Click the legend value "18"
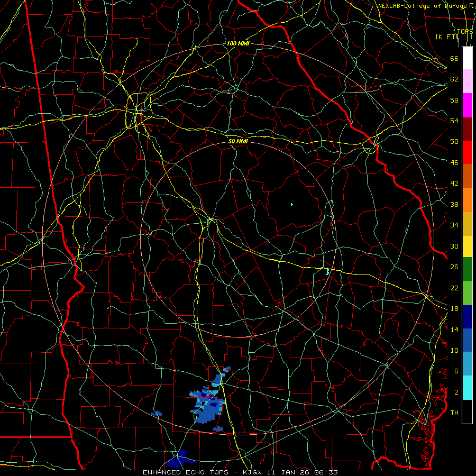The height and width of the screenshot is (476, 476). click(x=454, y=309)
